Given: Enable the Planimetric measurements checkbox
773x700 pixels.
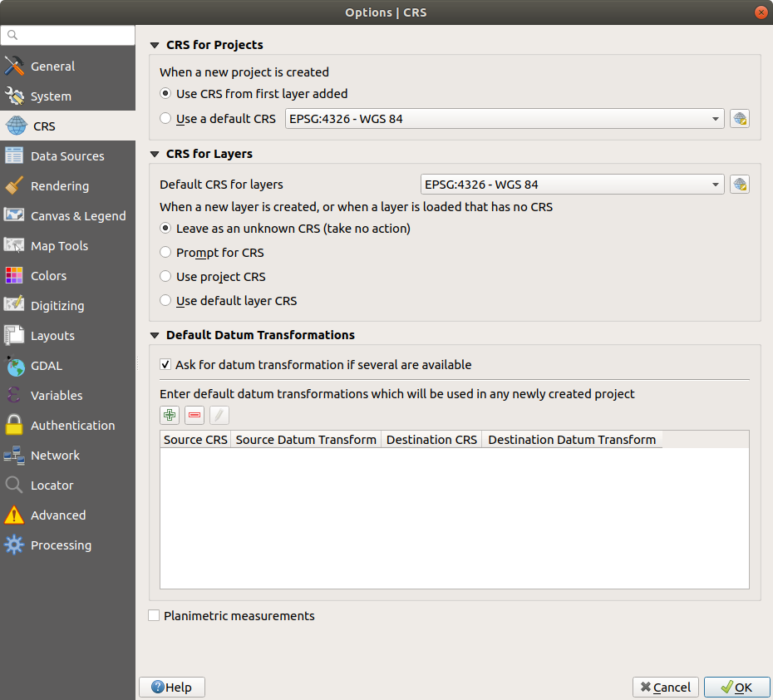Looking at the screenshot, I should [x=154, y=616].
